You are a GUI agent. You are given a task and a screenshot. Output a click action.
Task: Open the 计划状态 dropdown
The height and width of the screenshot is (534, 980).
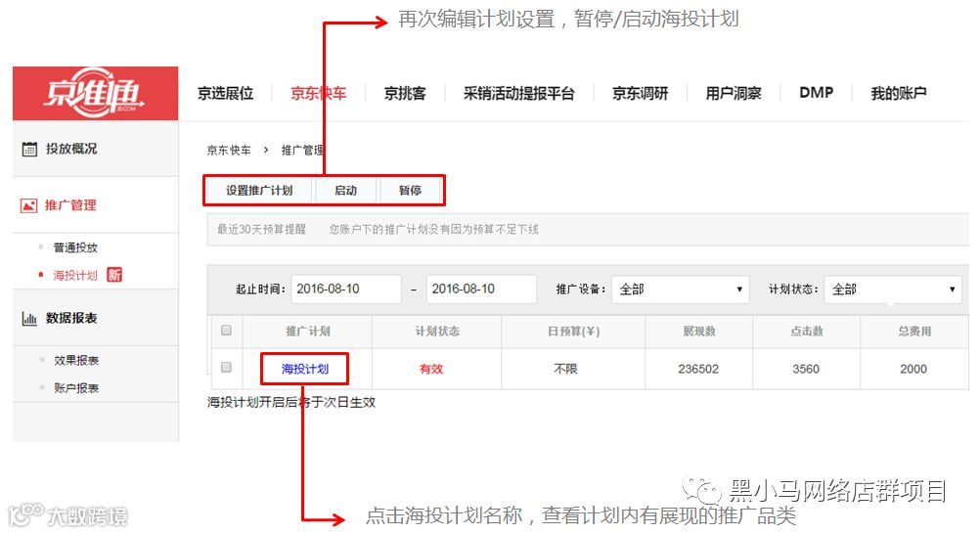[893, 289]
